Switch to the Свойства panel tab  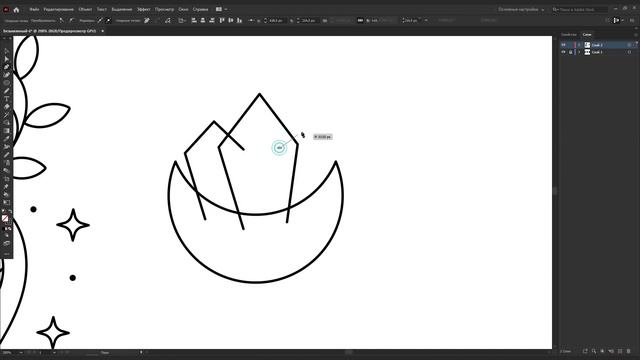[569, 35]
